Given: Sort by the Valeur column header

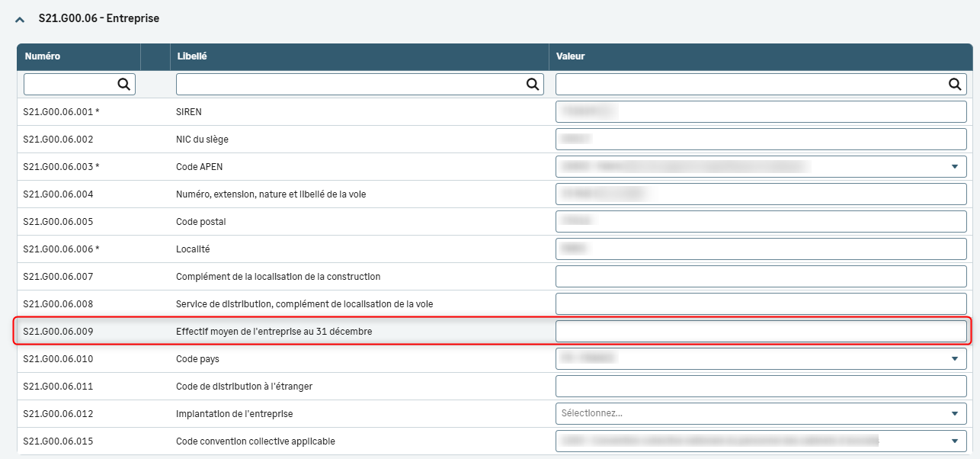Looking at the screenshot, I should 571,56.
